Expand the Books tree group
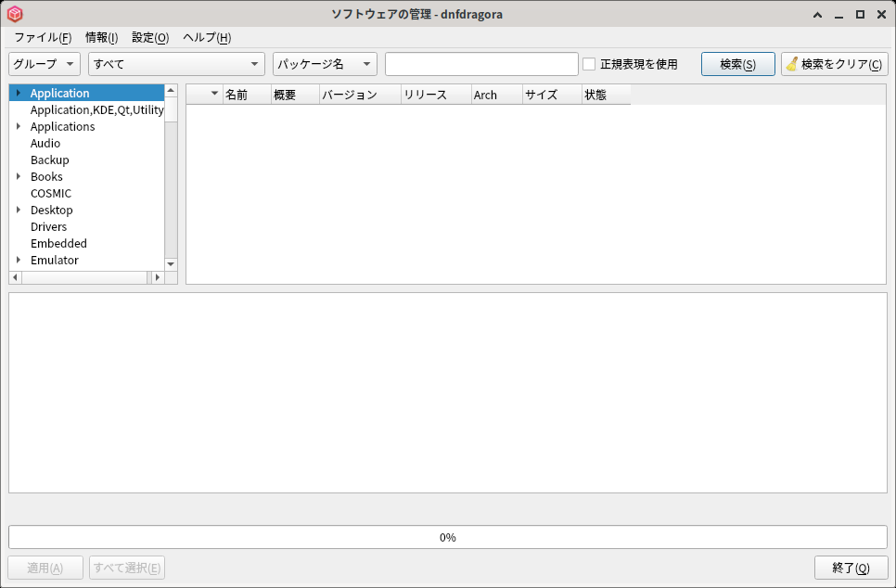896x588 pixels. [19, 176]
